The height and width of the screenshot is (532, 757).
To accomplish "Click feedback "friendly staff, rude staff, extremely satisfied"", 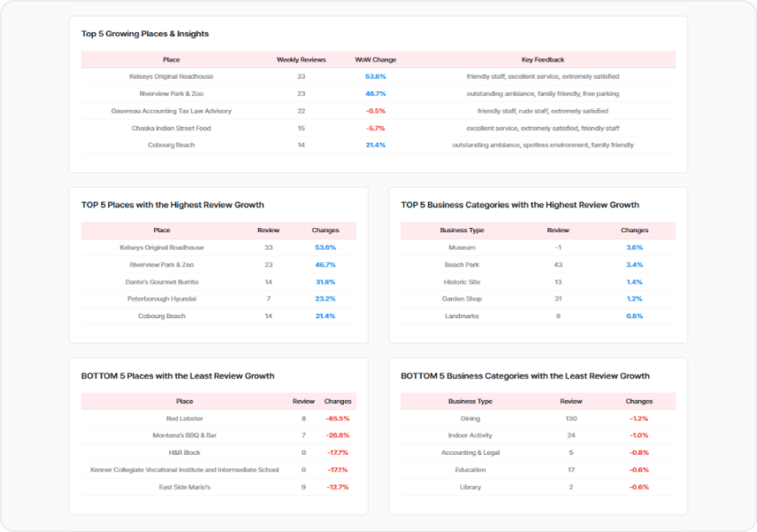I will [x=542, y=111].
